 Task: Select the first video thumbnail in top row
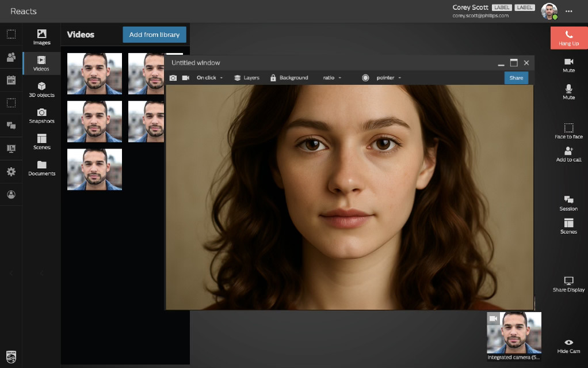click(94, 74)
